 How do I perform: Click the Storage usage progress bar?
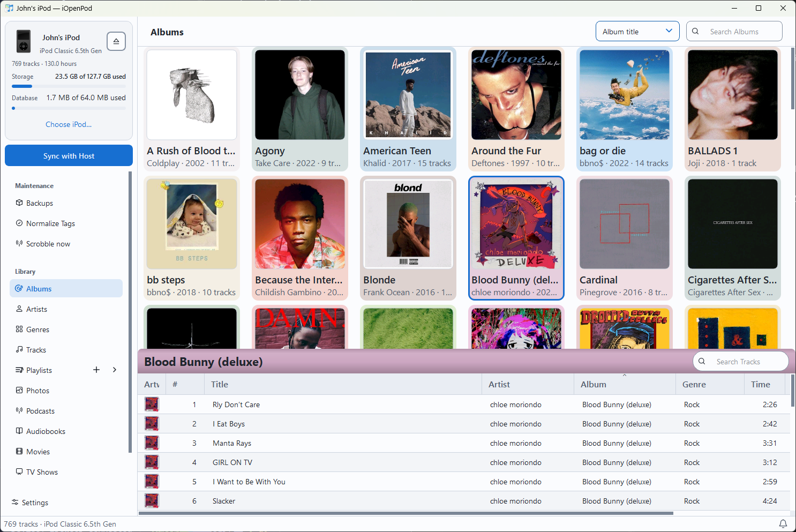[69, 86]
